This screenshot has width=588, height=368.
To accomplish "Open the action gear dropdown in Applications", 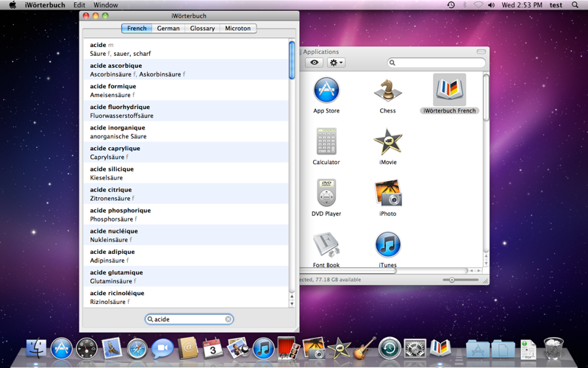I will [x=336, y=63].
